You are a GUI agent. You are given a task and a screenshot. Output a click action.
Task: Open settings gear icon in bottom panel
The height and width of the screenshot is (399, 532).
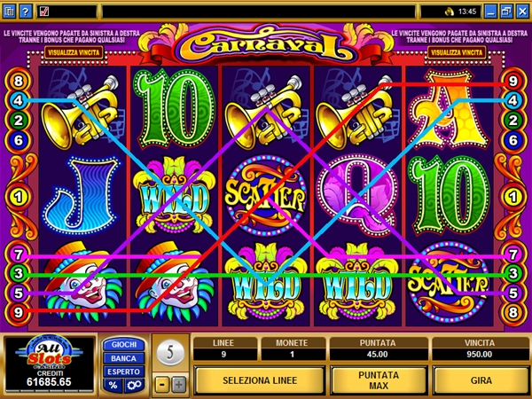click(134, 385)
